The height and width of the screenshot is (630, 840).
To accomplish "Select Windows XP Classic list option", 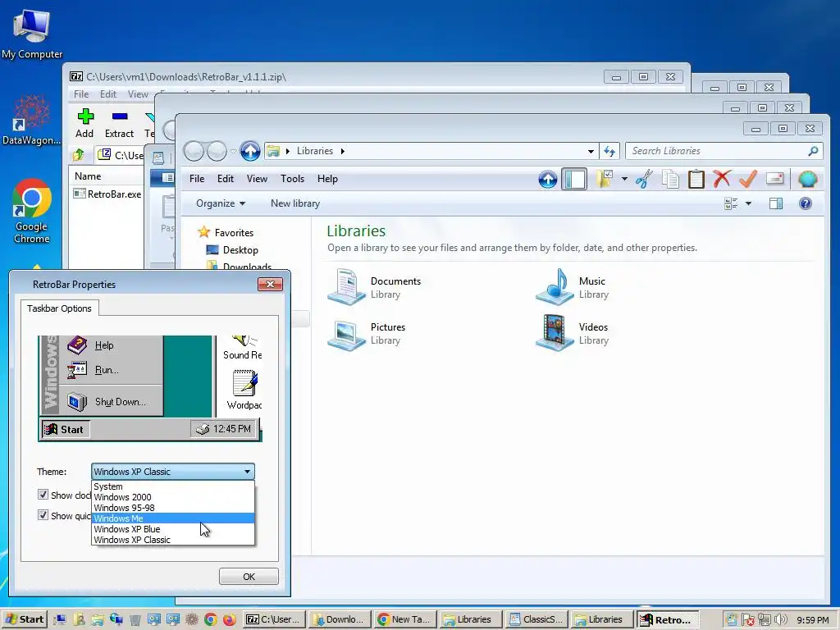I will point(172,540).
